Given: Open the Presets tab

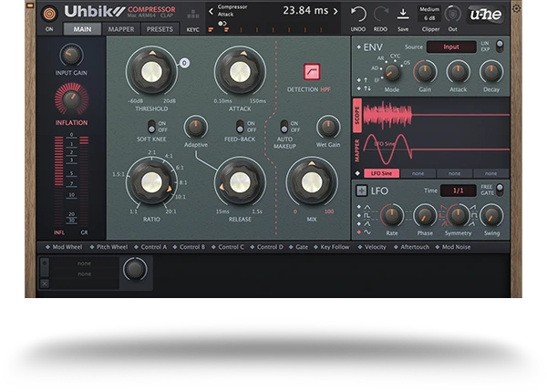Looking at the screenshot, I should point(160,29).
